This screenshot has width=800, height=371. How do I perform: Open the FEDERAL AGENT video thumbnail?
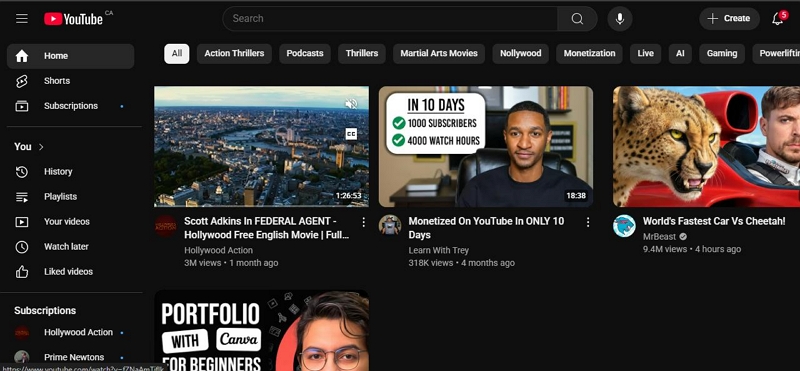point(261,146)
